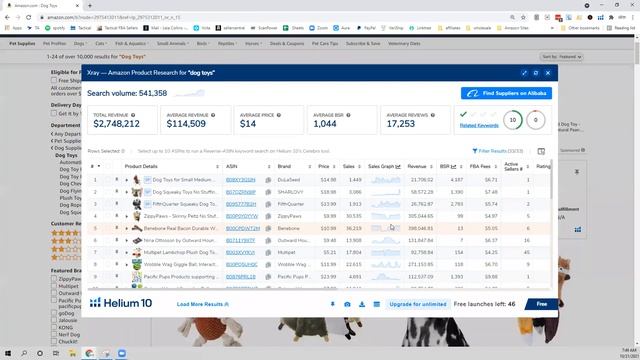Open Windows Start menu
Viewport: 640px width, 360px height.
pos(8,353)
